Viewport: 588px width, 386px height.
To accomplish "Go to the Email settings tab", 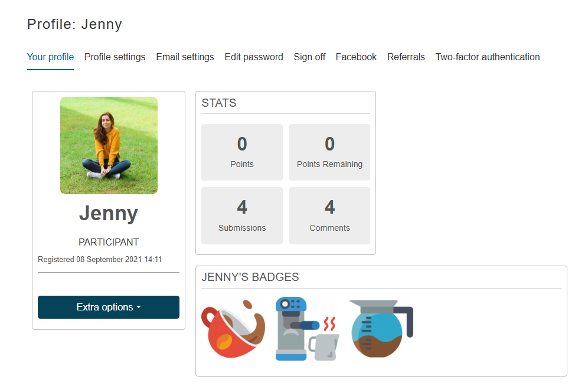I will pos(185,57).
